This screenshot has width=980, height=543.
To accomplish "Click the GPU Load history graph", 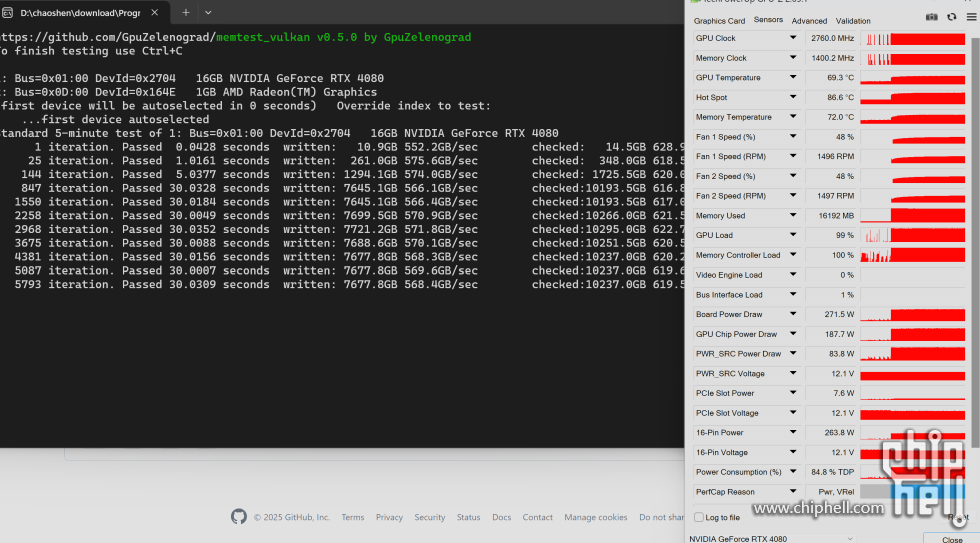I will 912,236.
